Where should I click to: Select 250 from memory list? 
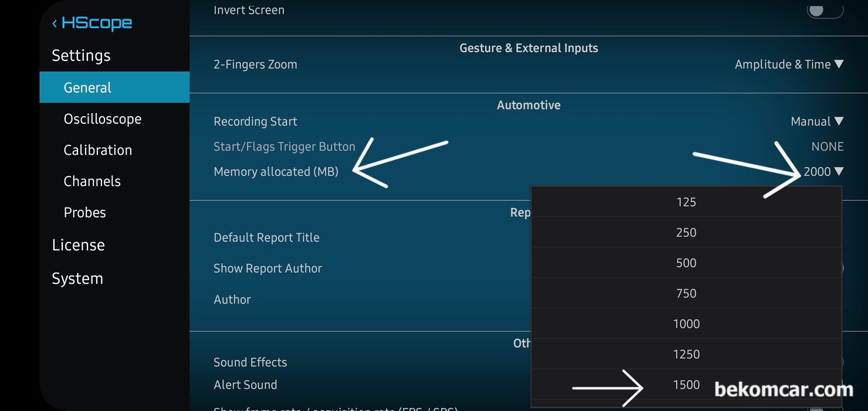(686, 233)
